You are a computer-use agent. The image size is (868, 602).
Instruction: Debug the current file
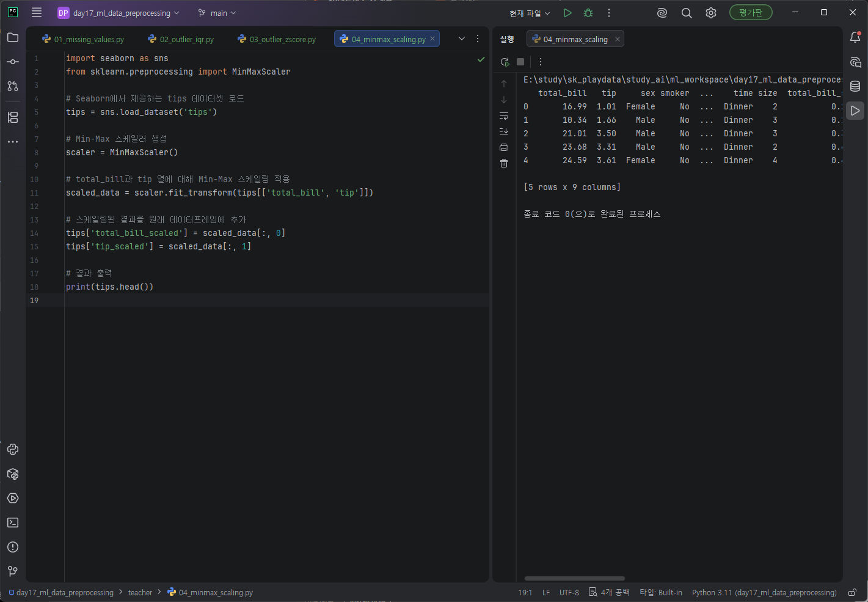coord(588,13)
